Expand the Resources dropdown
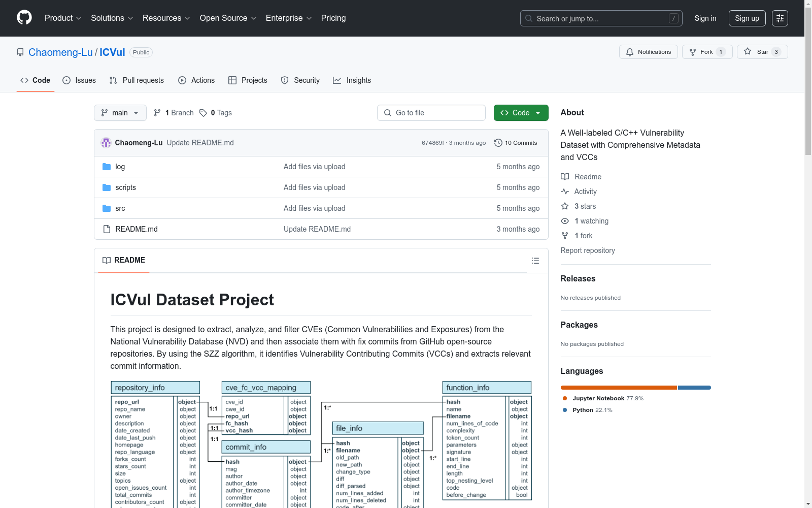The width and height of the screenshot is (812, 508). [166, 18]
